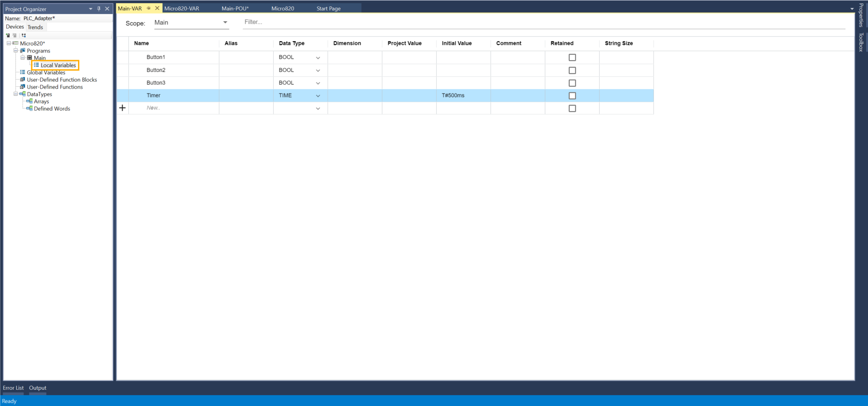Click the Filter input field
Image resolution: width=868 pixels, height=406 pixels.
tap(543, 22)
